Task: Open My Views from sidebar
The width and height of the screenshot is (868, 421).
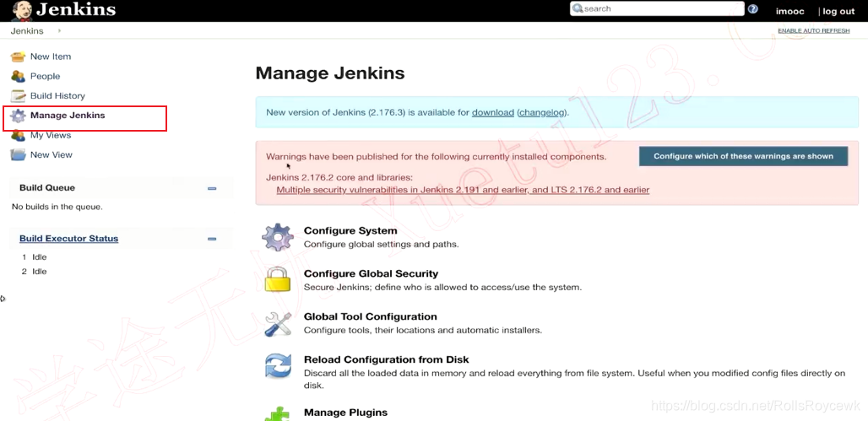Action: (x=51, y=135)
